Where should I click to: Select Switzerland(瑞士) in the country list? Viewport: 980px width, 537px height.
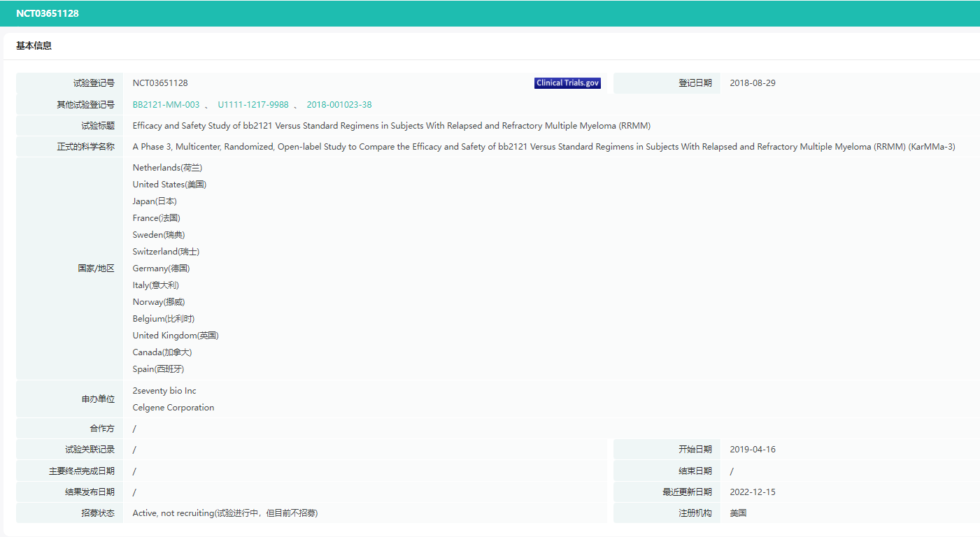[x=166, y=252]
